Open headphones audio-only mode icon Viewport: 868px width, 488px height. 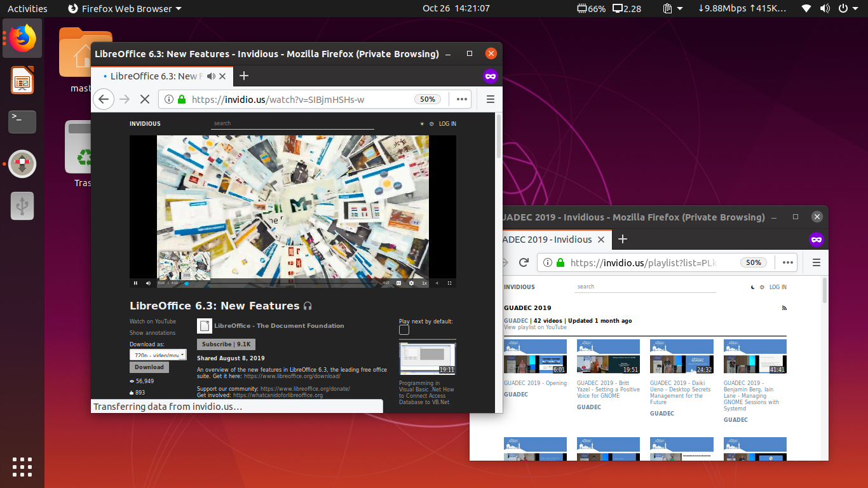(x=308, y=306)
